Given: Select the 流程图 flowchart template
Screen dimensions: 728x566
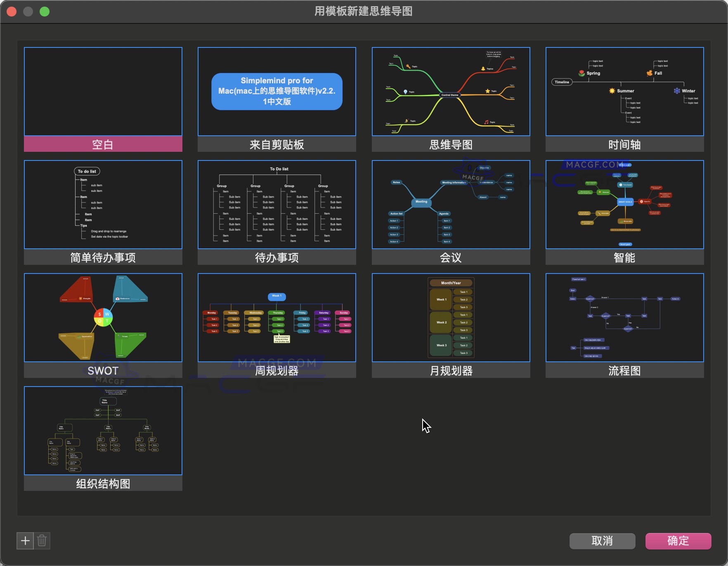Looking at the screenshot, I should pos(624,318).
